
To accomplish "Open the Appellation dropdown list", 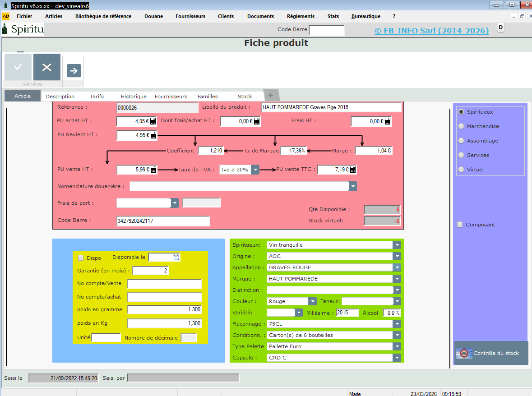I will click(x=397, y=267).
